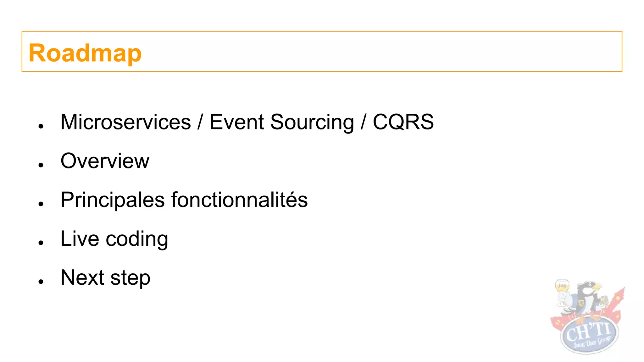
Task: Click the Next step bullet text
Action: [x=105, y=278]
